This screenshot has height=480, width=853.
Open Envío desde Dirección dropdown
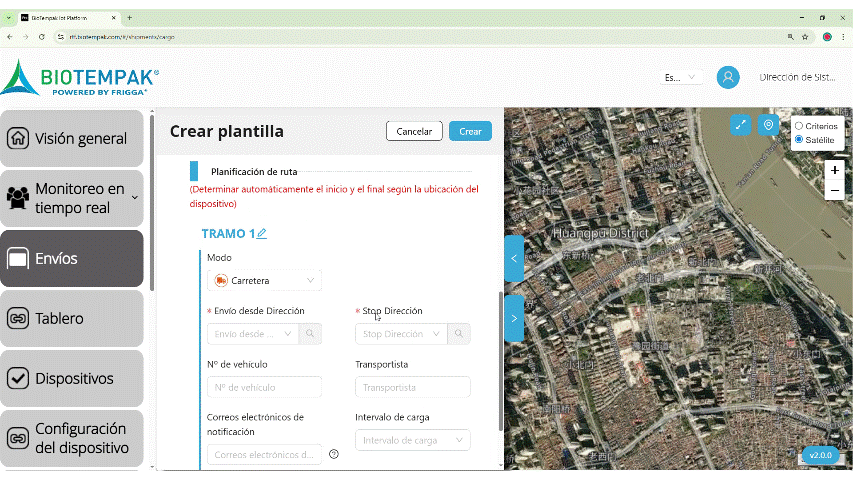pos(253,334)
